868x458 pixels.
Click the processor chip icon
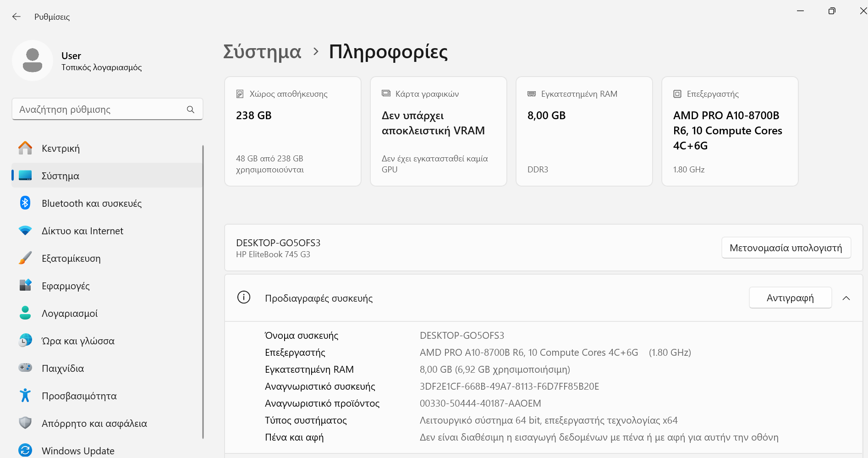(677, 94)
